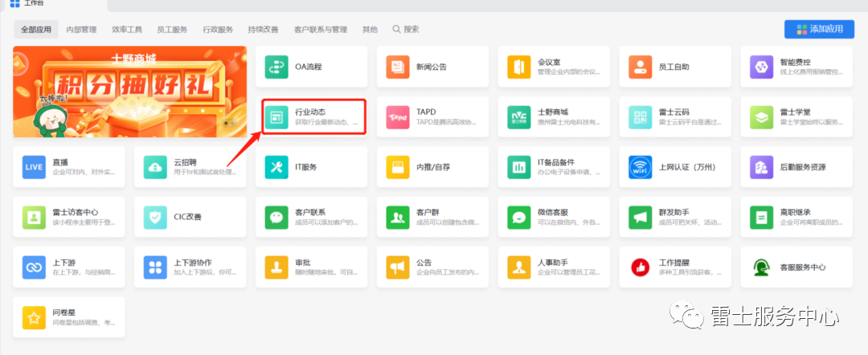Open the 云招聘 cloud icon
868x355 pixels.
pyautogui.click(x=154, y=167)
